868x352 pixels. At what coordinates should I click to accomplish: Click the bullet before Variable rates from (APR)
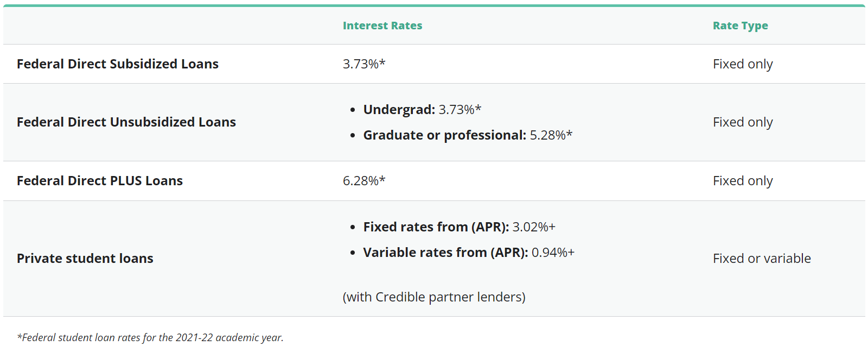click(353, 253)
